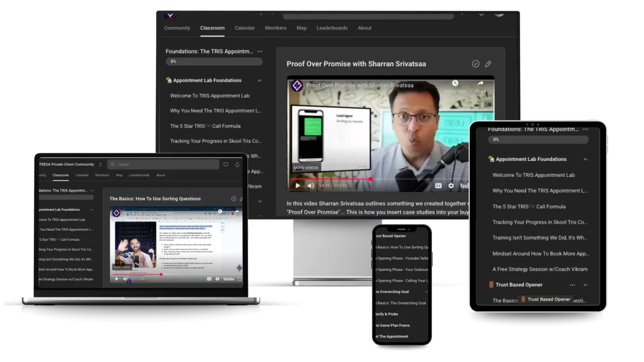Open Why You Need lesson on the monitor
Image resolution: width=644 pixels, height=362 pixels.
point(216,110)
